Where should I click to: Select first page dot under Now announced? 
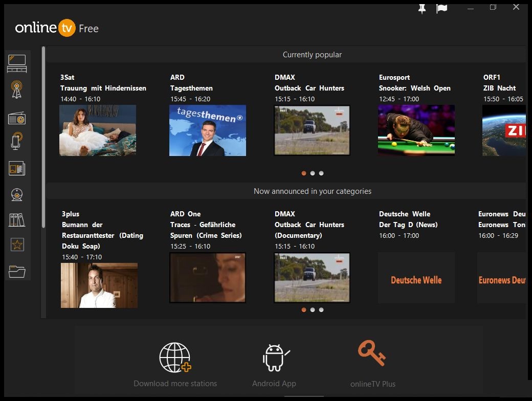tap(304, 310)
